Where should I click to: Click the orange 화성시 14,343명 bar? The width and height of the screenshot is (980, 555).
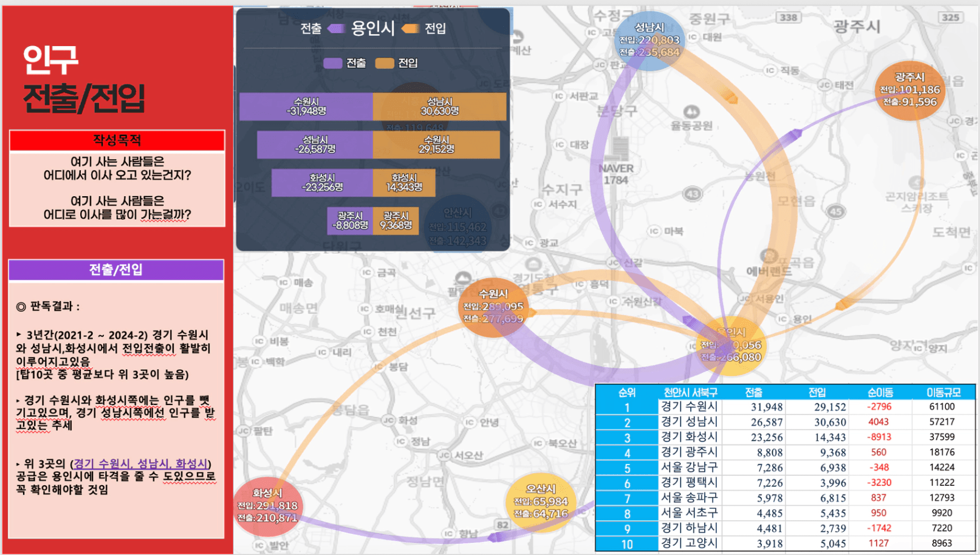[404, 182]
